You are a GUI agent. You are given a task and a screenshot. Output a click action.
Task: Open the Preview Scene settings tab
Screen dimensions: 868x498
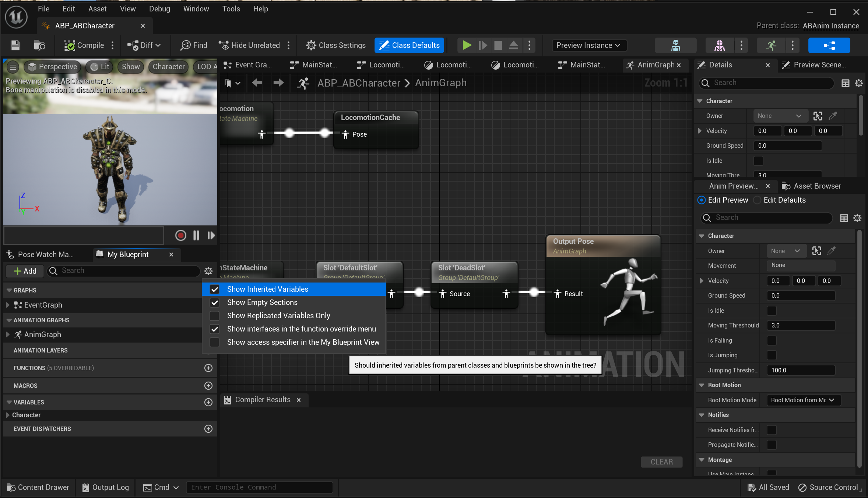pos(814,65)
